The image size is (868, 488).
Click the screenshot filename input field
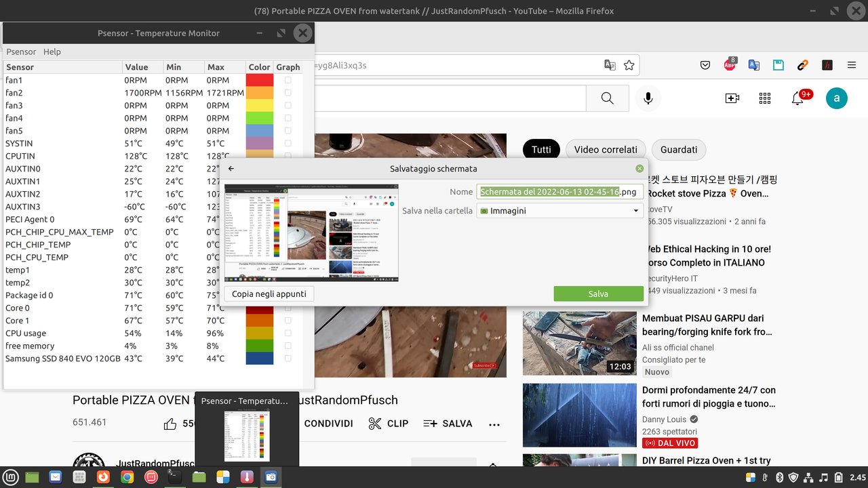click(x=559, y=192)
